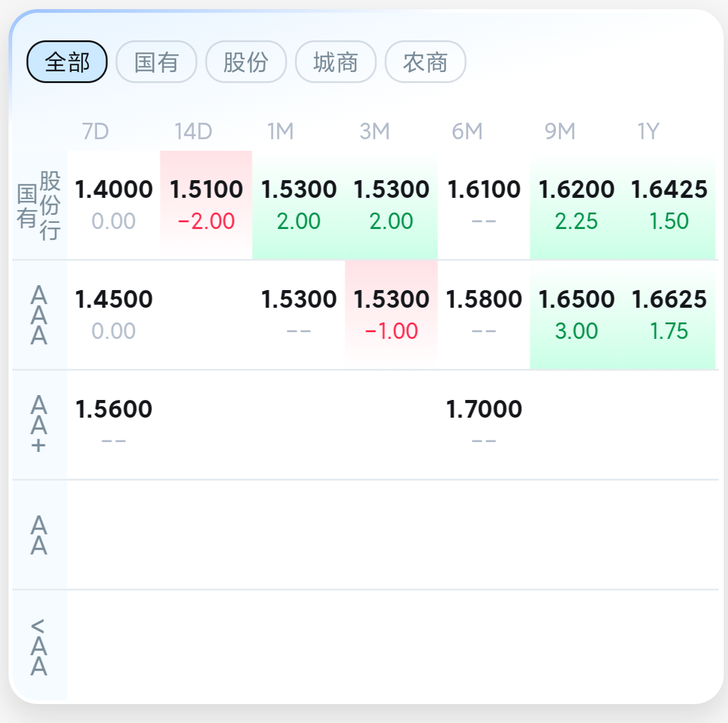Switch to the 股份 filter tab
Image resolution: width=728 pixels, height=723 pixels.
pyautogui.click(x=246, y=62)
